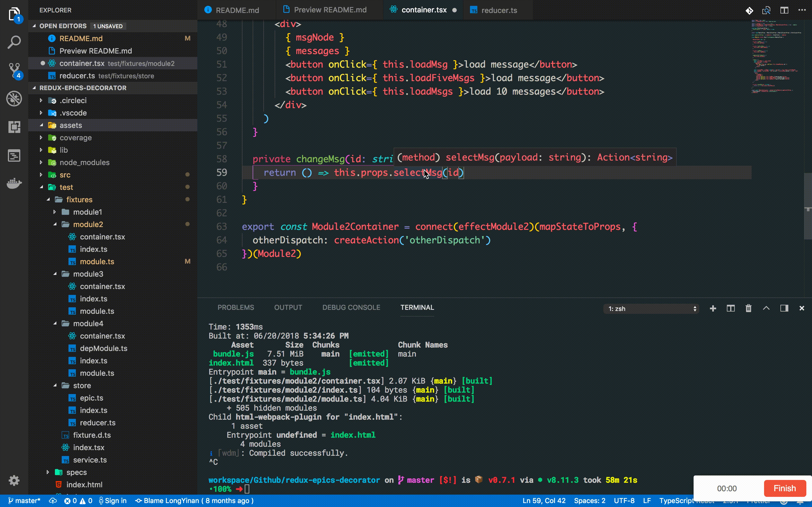Open the Manage gear icon
The width and height of the screenshot is (812, 507).
pyautogui.click(x=14, y=480)
